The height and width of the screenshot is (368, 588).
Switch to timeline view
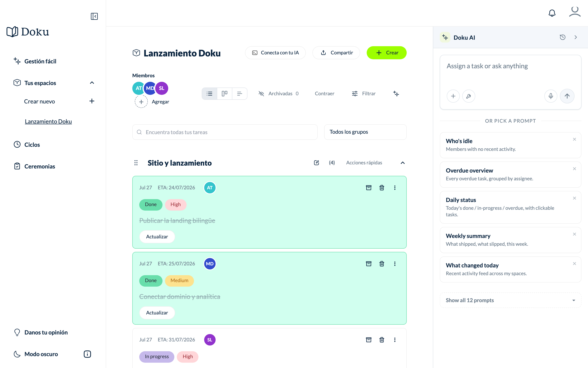239,93
